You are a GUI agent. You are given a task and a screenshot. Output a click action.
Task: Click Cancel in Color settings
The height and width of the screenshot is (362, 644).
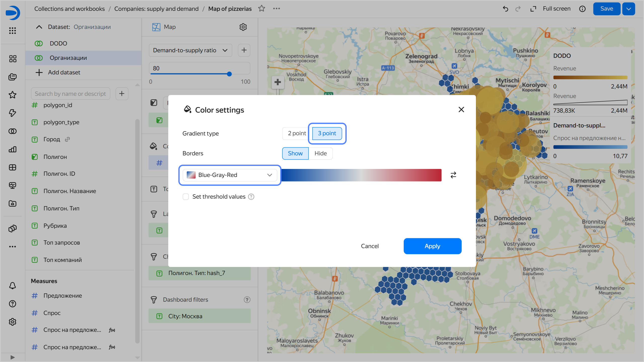tap(370, 246)
